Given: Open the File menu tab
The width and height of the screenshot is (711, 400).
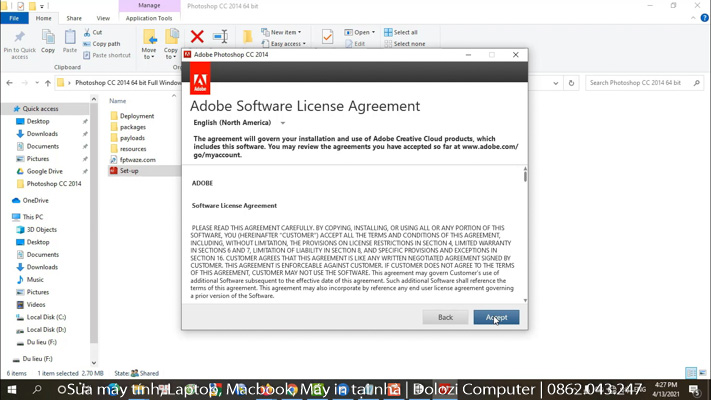Looking at the screenshot, I should (x=14, y=18).
